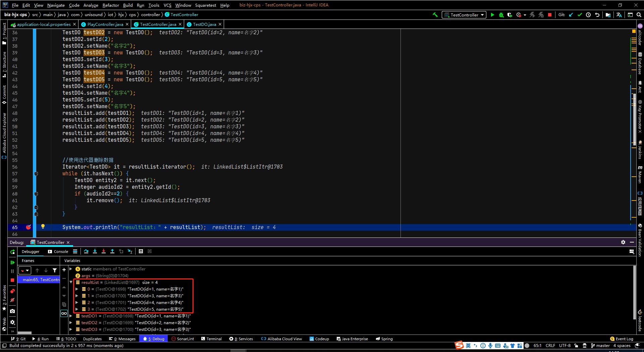The width and height of the screenshot is (644, 352).
Task: Stop the debug session red square
Action: pyautogui.click(x=12, y=280)
